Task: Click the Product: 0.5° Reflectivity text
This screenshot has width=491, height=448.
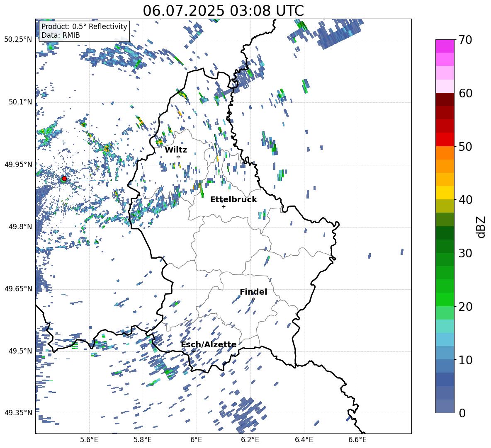Action: [x=84, y=27]
